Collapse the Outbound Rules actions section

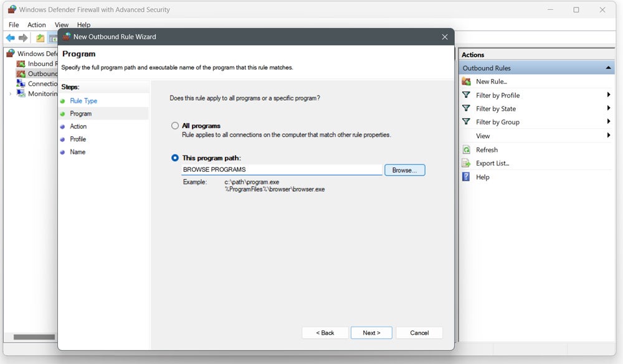click(607, 67)
